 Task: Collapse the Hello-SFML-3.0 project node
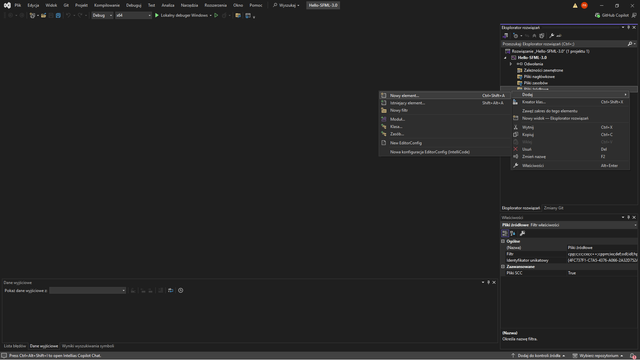click(x=505, y=58)
